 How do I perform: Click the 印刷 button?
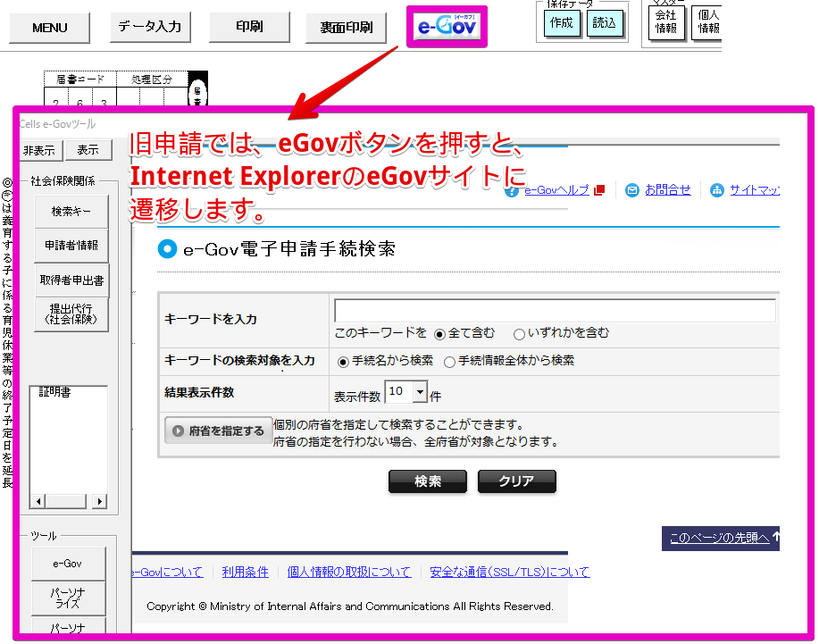[x=249, y=27]
